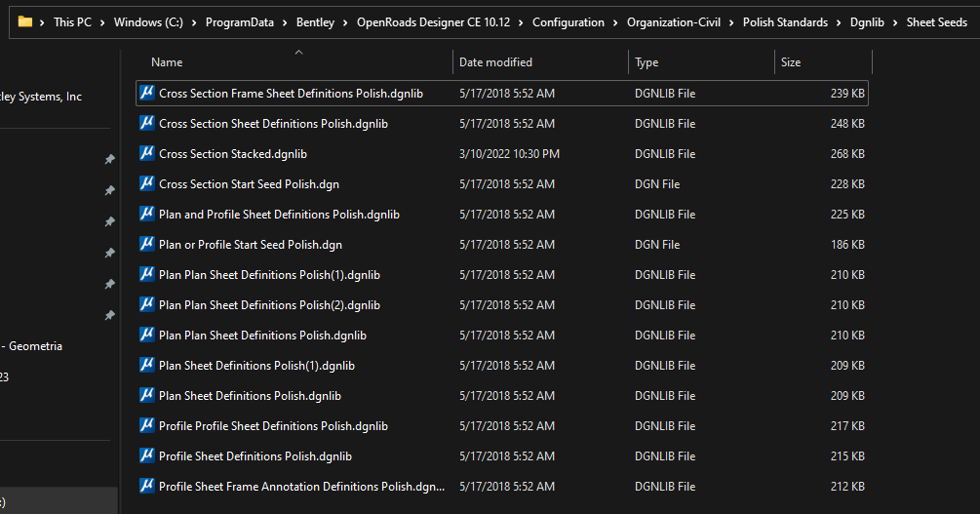Open the Bentley breadcrumb folder
Viewport: 980px width, 514px height.
[x=315, y=21]
